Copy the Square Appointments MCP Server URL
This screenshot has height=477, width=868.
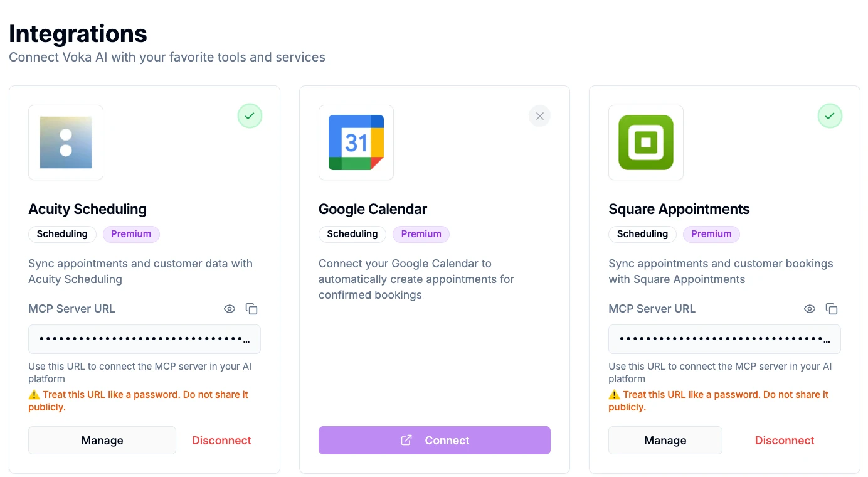(x=832, y=309)
